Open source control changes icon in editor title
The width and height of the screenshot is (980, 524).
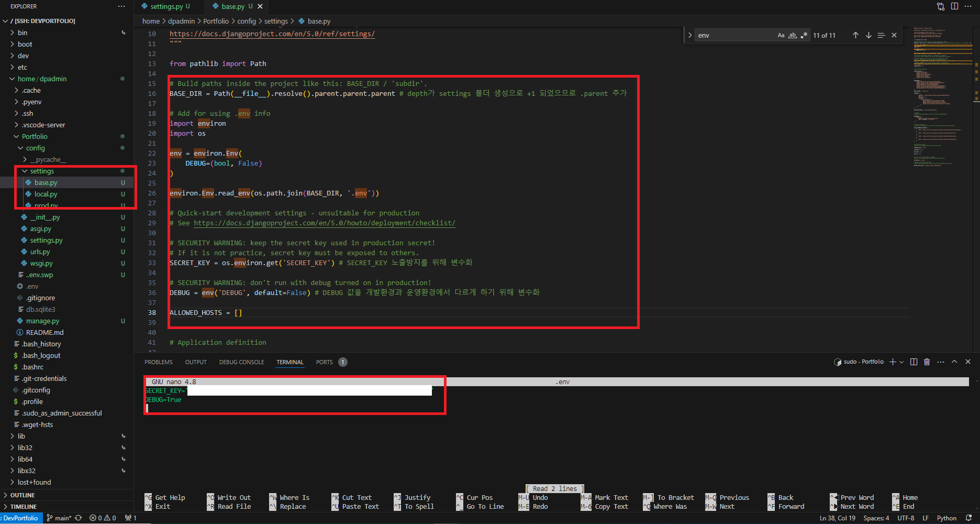click(x=941, y=6)
